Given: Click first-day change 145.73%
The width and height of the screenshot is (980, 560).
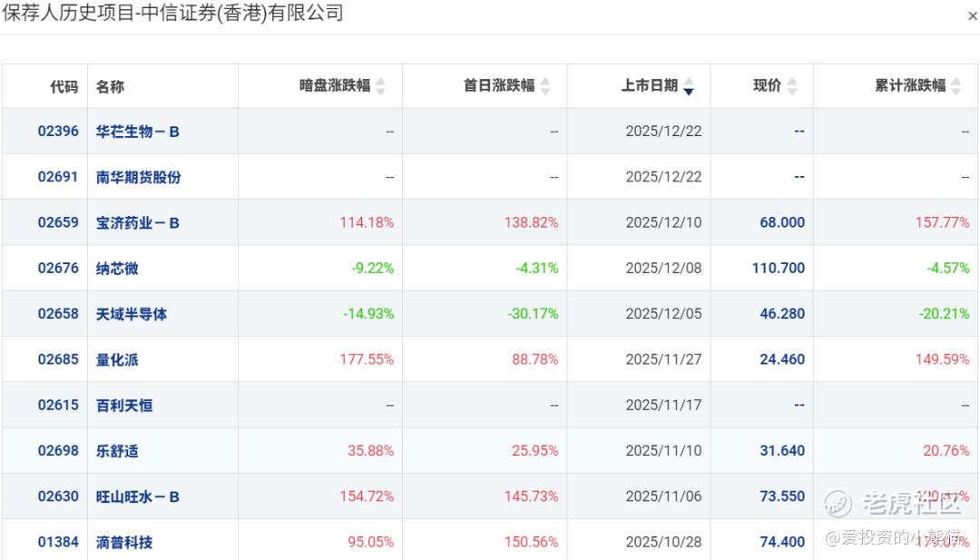Looking at the screenshot, I should pyautogui.click(x=531, y=496).
